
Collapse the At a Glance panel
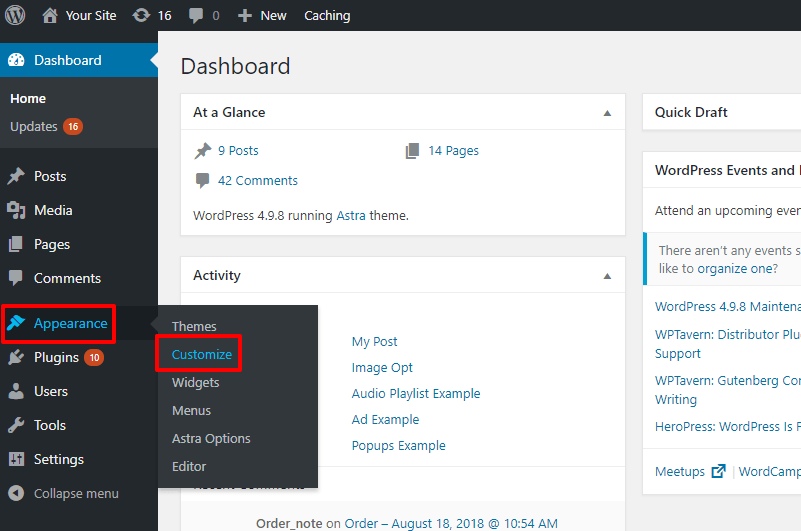point(607,113)
